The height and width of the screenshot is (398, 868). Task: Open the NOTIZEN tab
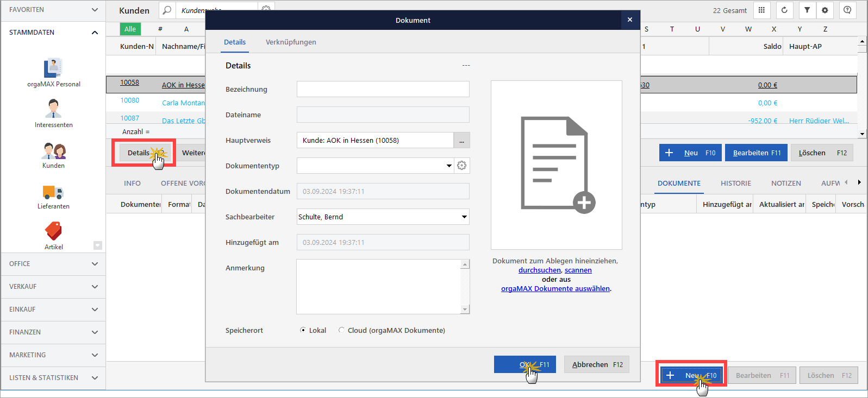(x=786, y=184)
